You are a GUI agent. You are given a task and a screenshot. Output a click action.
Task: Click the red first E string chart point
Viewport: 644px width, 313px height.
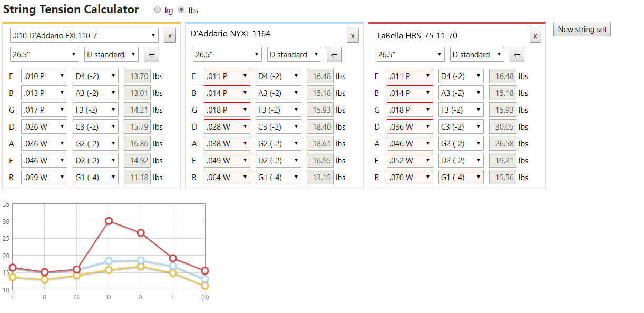point(13,268)
